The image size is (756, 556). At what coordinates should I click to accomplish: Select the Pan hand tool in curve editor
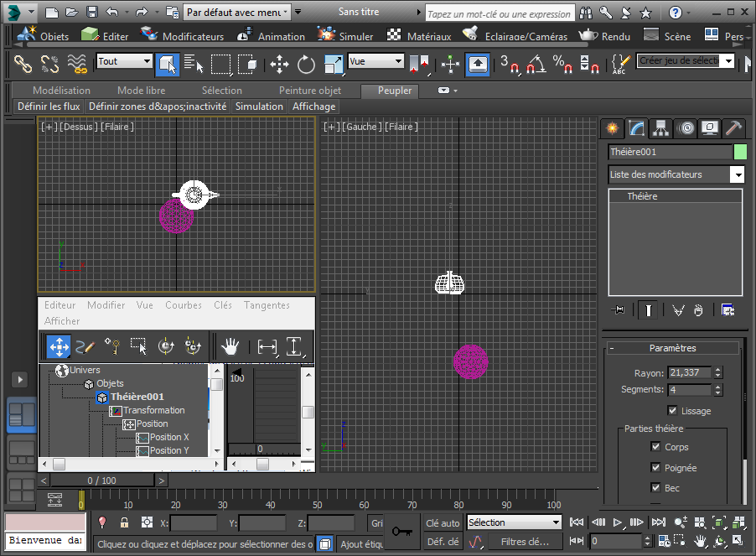click(x=229, y=346)
